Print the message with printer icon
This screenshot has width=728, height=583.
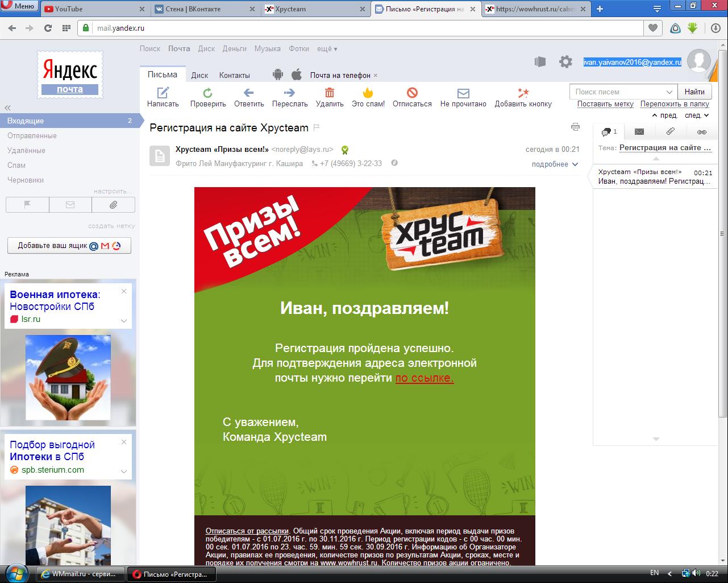pos(575,127)
